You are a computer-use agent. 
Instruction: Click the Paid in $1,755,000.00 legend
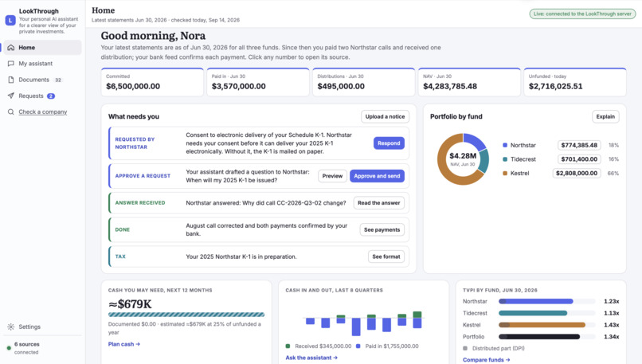pyautogui.click(x=387, y=346)
